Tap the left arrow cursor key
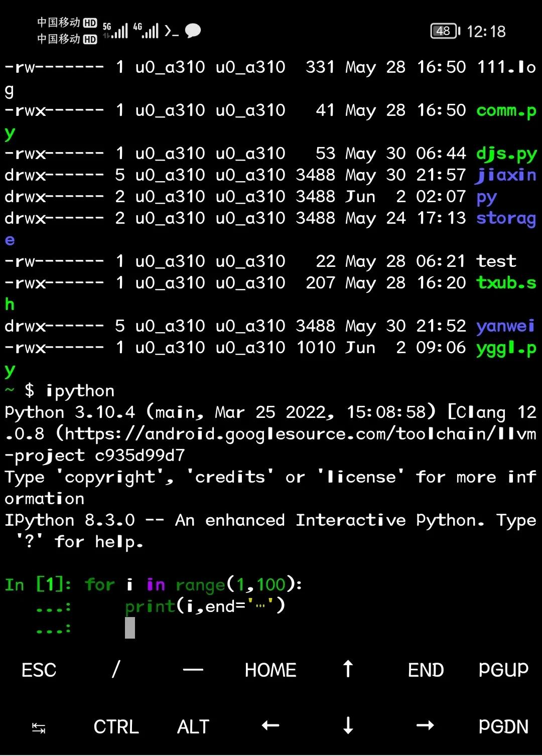The width and height of the screenshot is (542, 756). pos(270,726)
